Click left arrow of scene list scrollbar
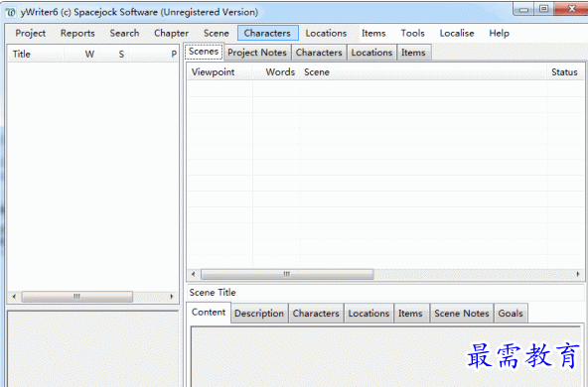 [x=193, y=274]
